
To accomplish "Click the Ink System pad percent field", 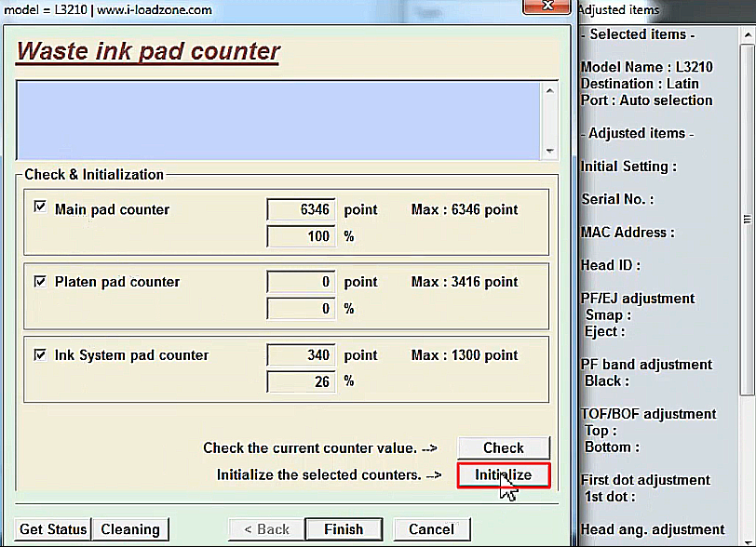I will coord(301,381).
